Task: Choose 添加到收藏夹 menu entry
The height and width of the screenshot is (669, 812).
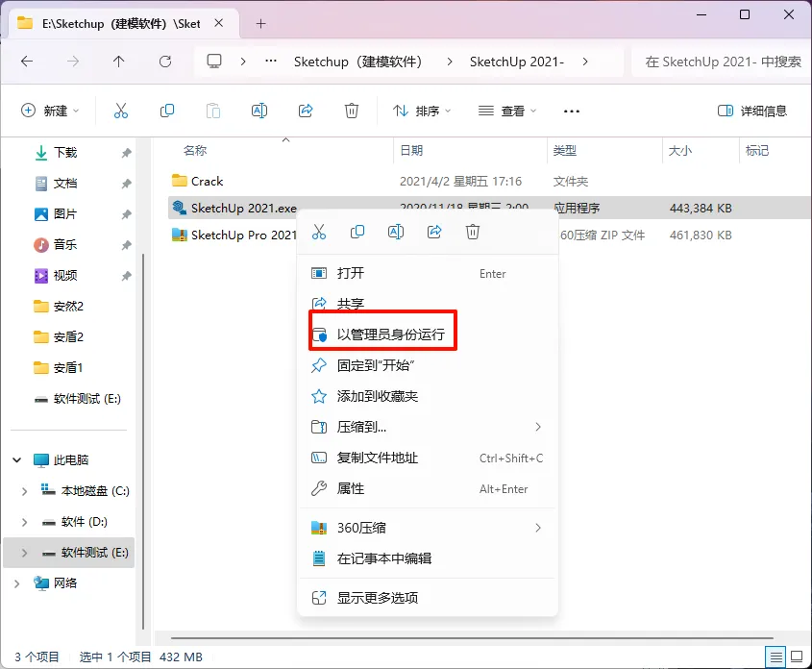Action: coord(428,396)
